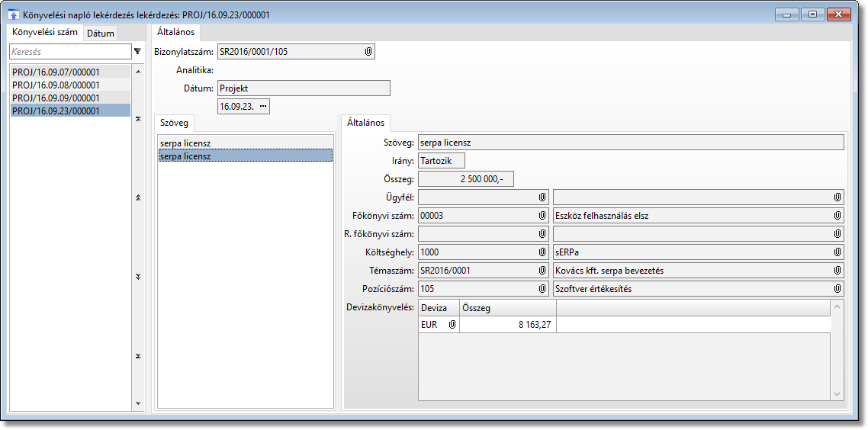This screenshot has width=868, height=430.
Task: Jump to last record in list navigator
Action: coord(138,356)
